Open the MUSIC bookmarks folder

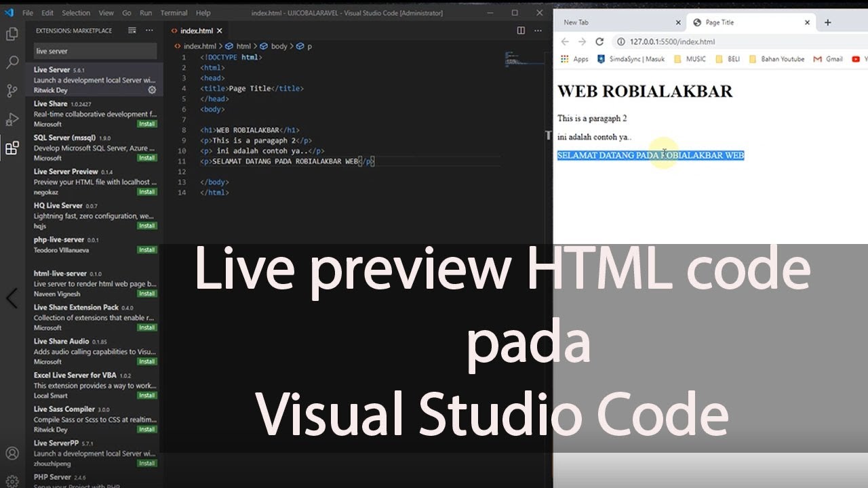(690, 59)
